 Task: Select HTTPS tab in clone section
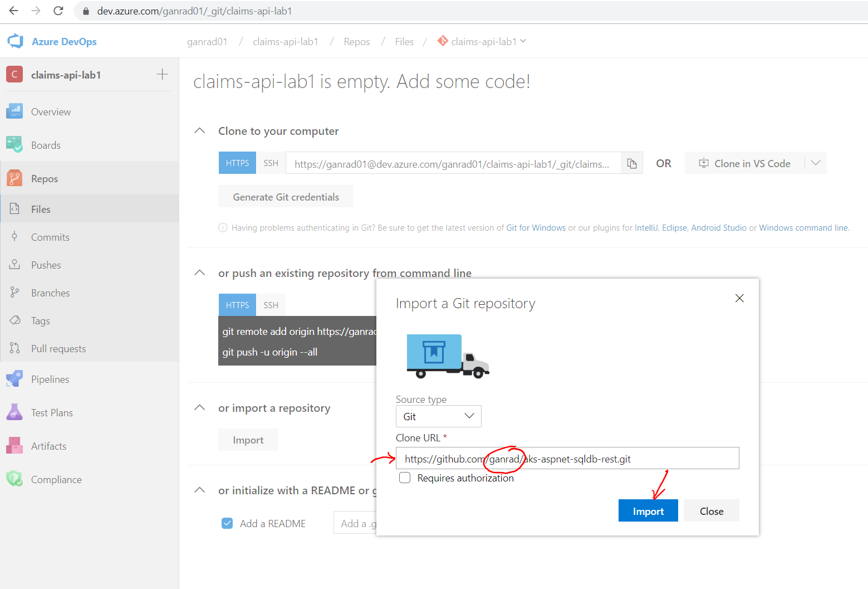point(238,163)
